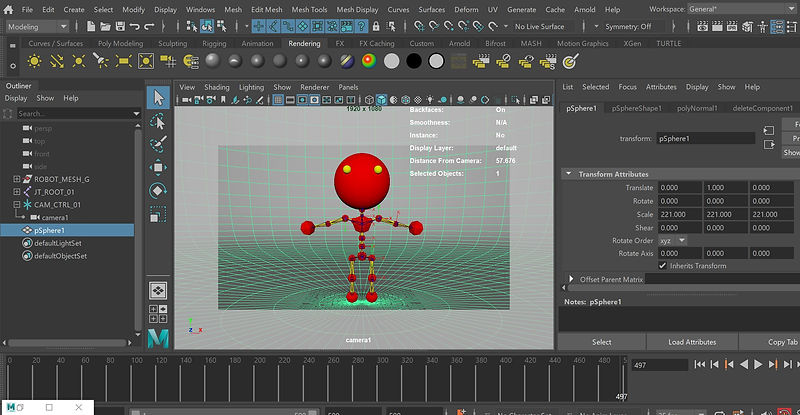Viewport: 800px width, 415px height.
Task: Toggle the Inherits Transform checkbox
Action: click(662, 265)
